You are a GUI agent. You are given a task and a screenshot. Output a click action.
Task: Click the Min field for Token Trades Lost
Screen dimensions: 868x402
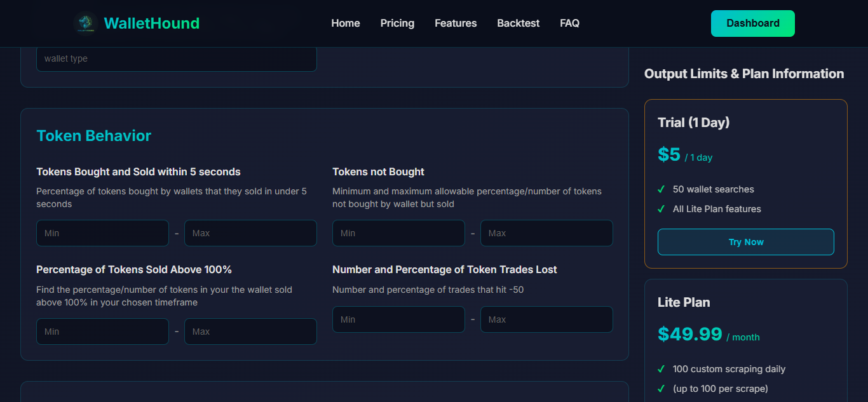(398, 319)
